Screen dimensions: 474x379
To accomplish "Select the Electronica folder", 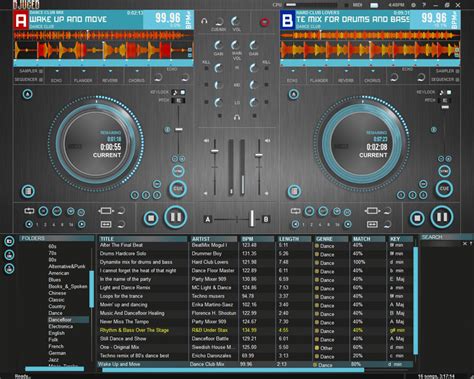I will [x=61, y=326].
